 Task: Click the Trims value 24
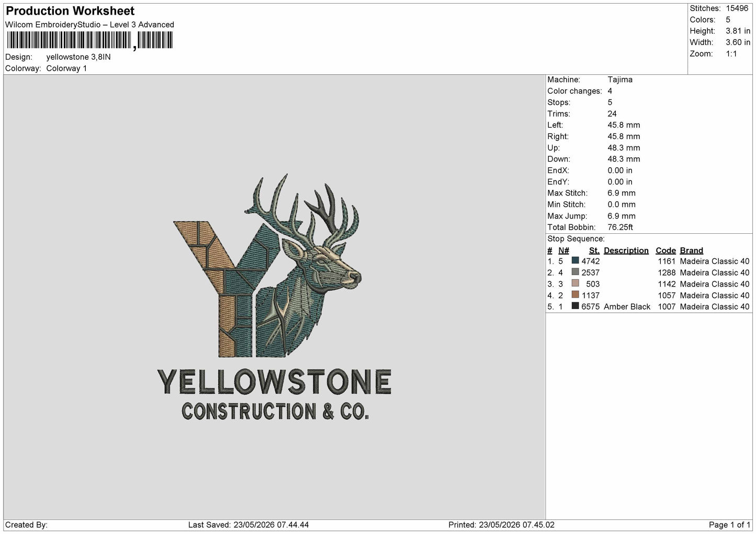(x=612, y=113)
